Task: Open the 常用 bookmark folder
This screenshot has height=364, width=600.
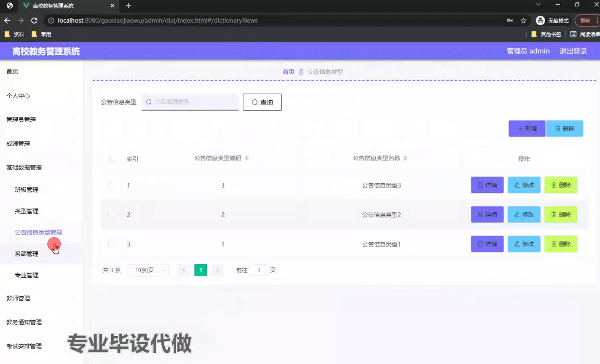Action: tap(41, 34)
